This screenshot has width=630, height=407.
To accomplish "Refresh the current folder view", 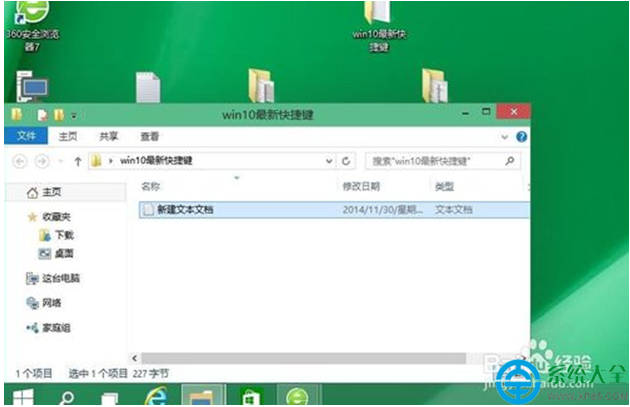I will point(346,161).
